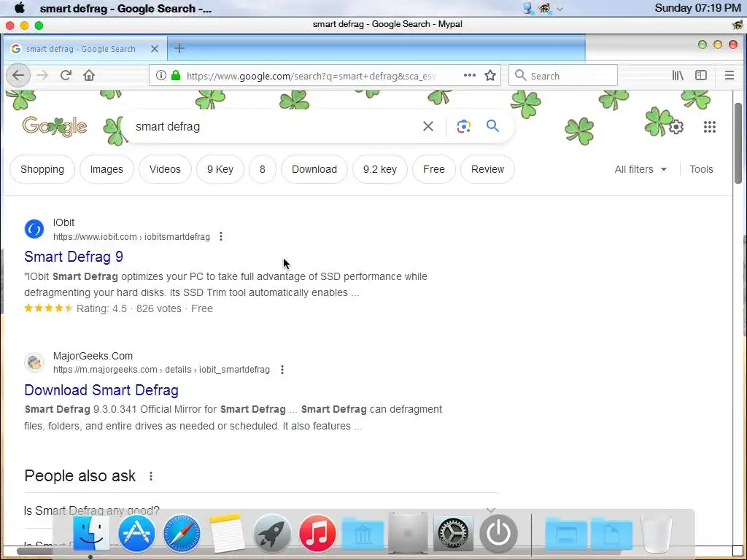This screenshot has width=747, height=560.
Task: Select the Videos filter
Action: point(165,169)
